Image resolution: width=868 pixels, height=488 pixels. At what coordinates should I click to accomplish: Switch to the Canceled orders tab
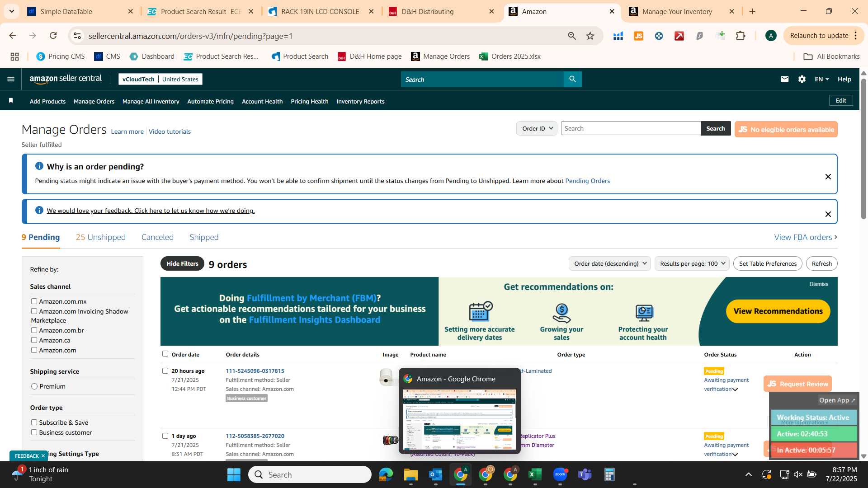click(x=157, y=237)
